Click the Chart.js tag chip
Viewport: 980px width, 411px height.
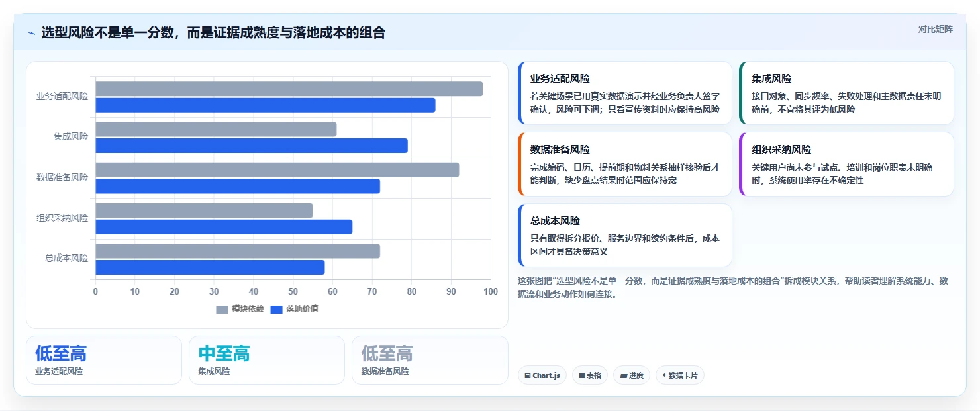click(x=542, y=375)
